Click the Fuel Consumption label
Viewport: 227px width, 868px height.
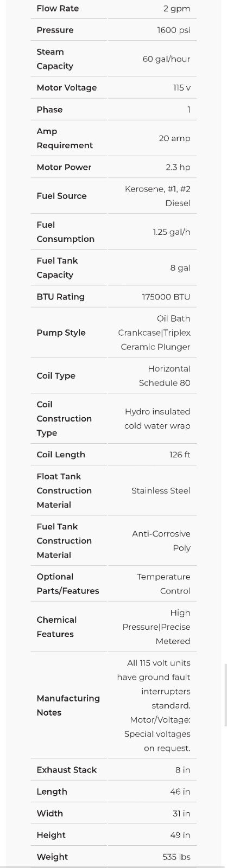[65, 232]
